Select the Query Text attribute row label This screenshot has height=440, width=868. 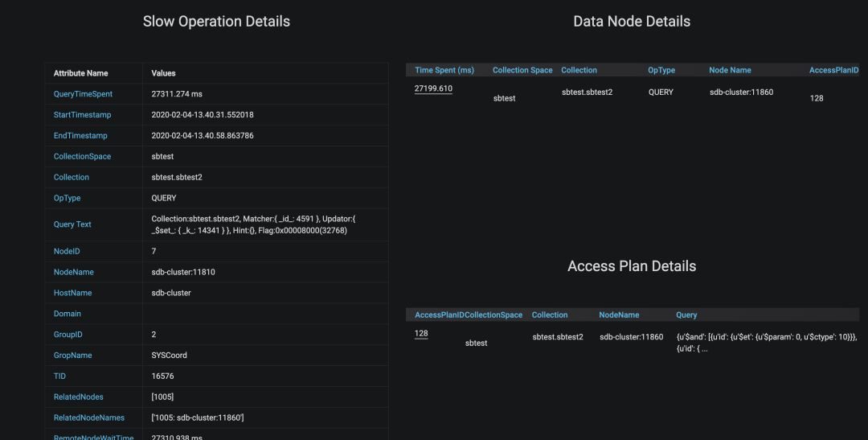tap(72, 224)
